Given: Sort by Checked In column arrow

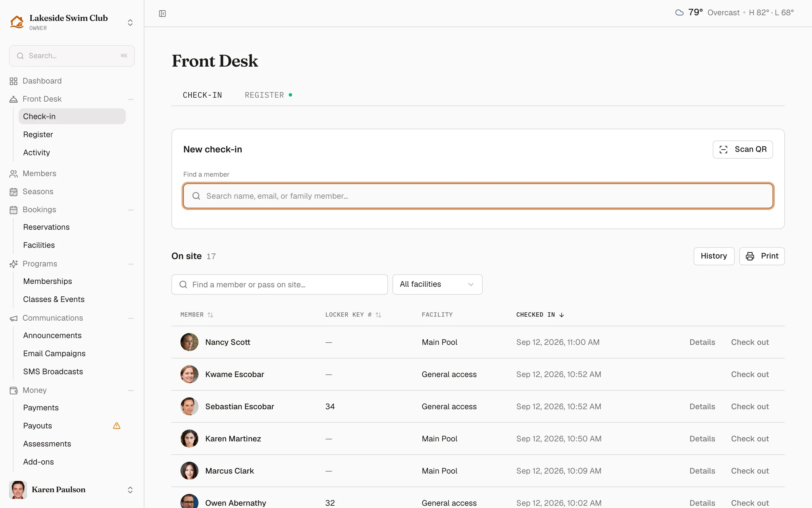Looking at the screenshot, I should (x=562, y=315).
